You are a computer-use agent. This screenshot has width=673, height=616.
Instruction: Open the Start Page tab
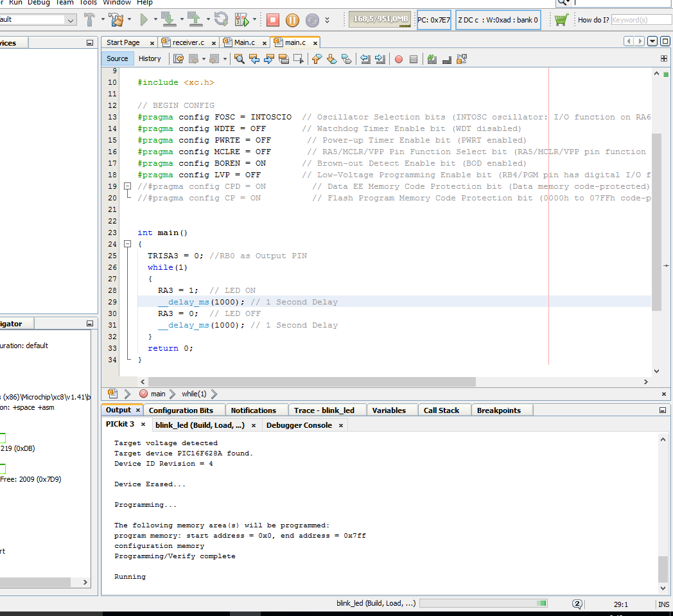point(123,42)
